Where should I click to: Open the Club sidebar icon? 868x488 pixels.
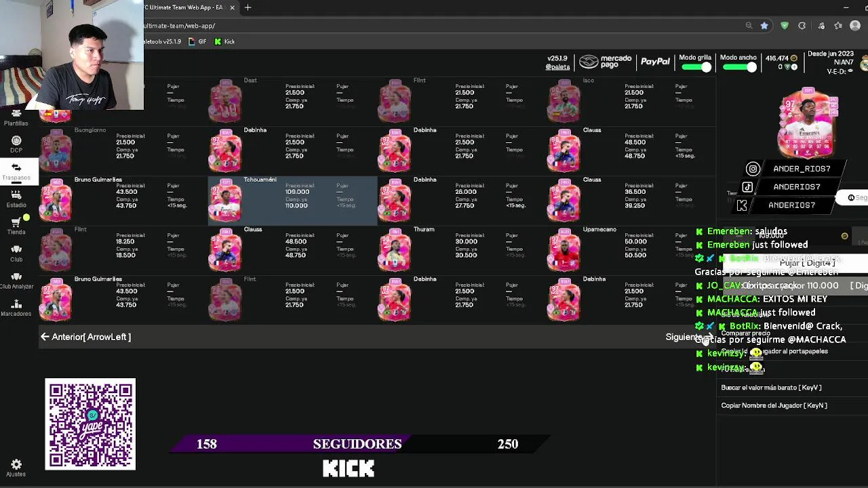(x=16, y=249)
